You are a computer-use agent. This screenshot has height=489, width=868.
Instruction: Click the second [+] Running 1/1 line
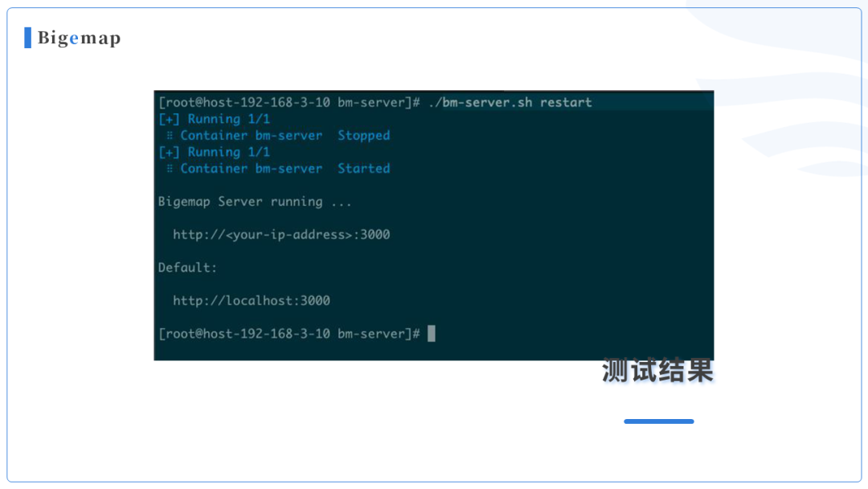(x=215, y=152)
